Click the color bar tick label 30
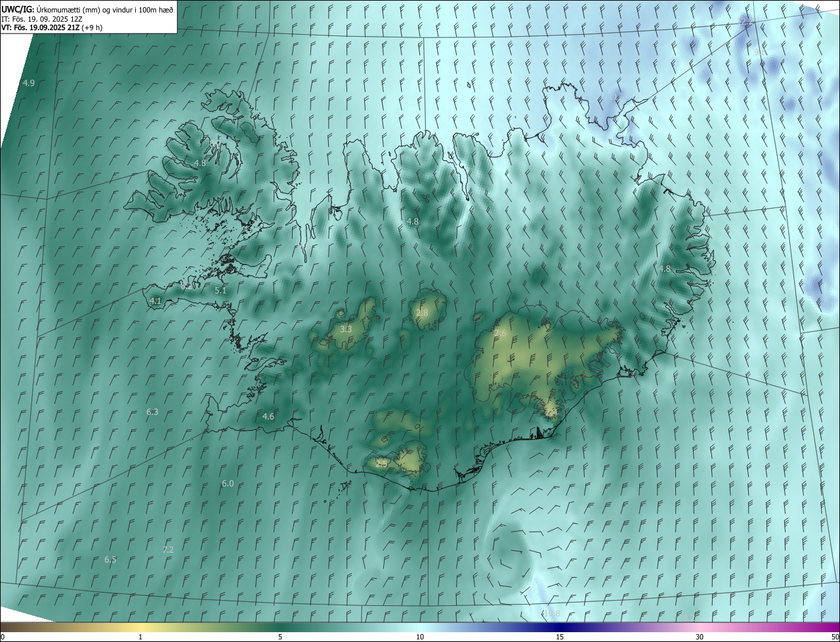840x642 pixels. (700, 637)
